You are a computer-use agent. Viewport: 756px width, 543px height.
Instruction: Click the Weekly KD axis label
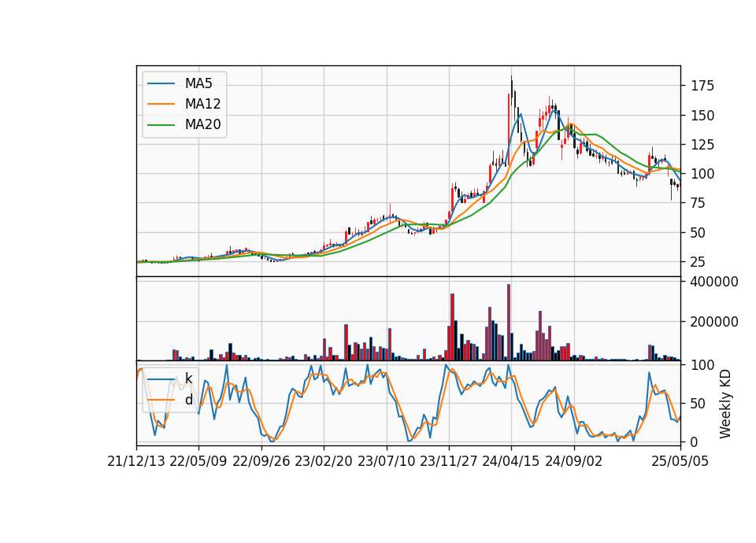coord(725,404)
